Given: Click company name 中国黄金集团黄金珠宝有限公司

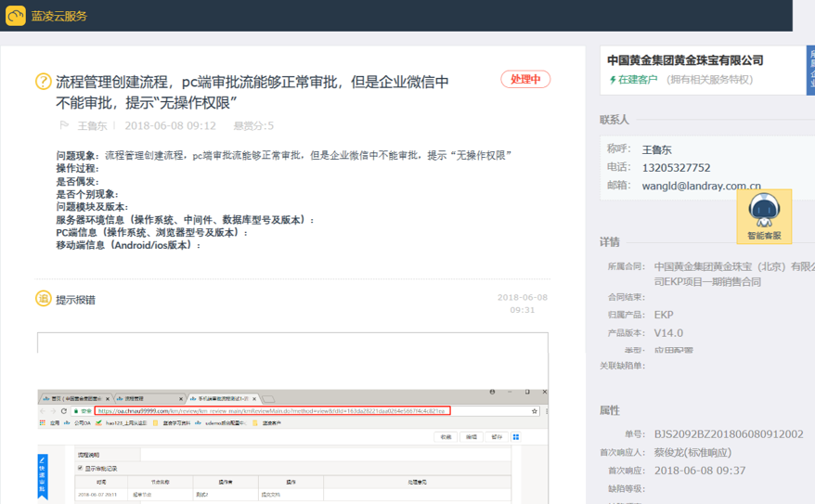Looking at the screenshot, I should pyautogui.click(x=685, y=60).
